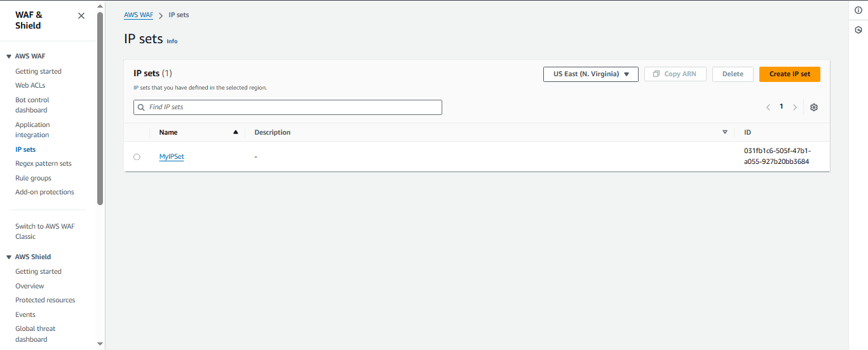
Task: Navigate to Web ACLs in sidebar
Action: pos(30,85)
